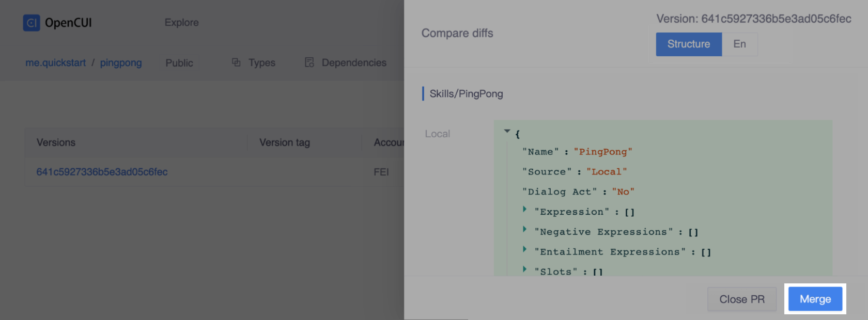This screenshot has width=868, height=320.
Task: Switch to the Dependencies tab
Action: (354, 63)
